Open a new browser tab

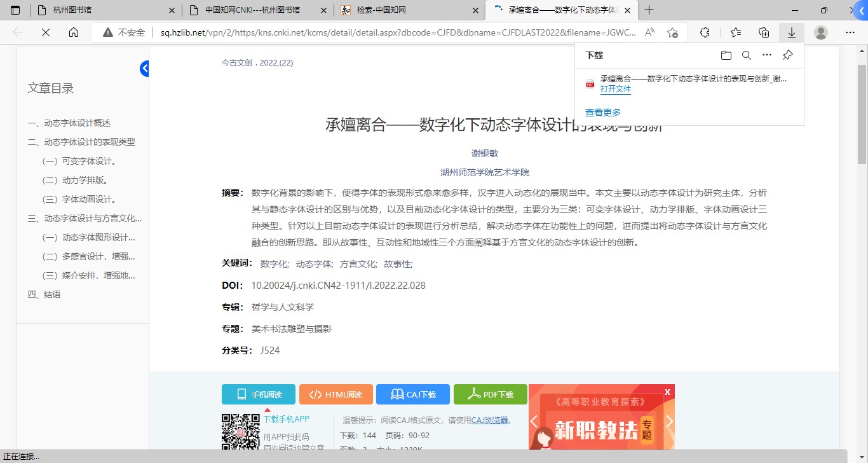649,10
